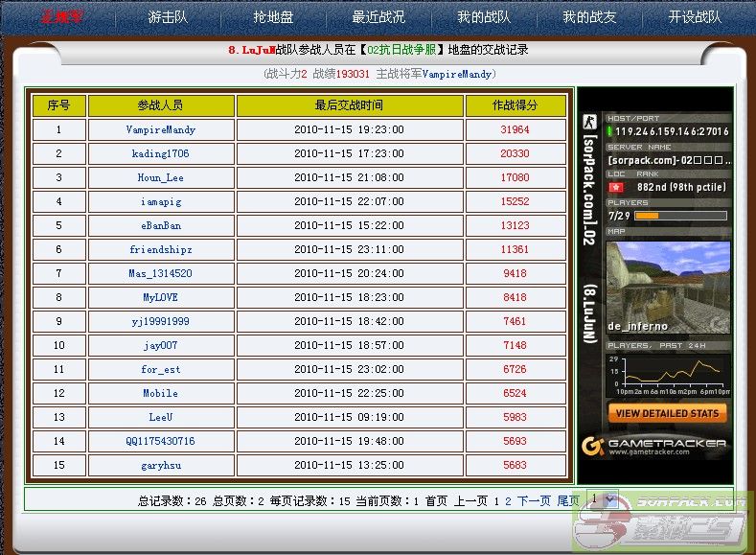This screenshot has height=555, width=756.
Task: Click the Counter-Strike game icon in GameTracker widget
Action: pos(589,123)
